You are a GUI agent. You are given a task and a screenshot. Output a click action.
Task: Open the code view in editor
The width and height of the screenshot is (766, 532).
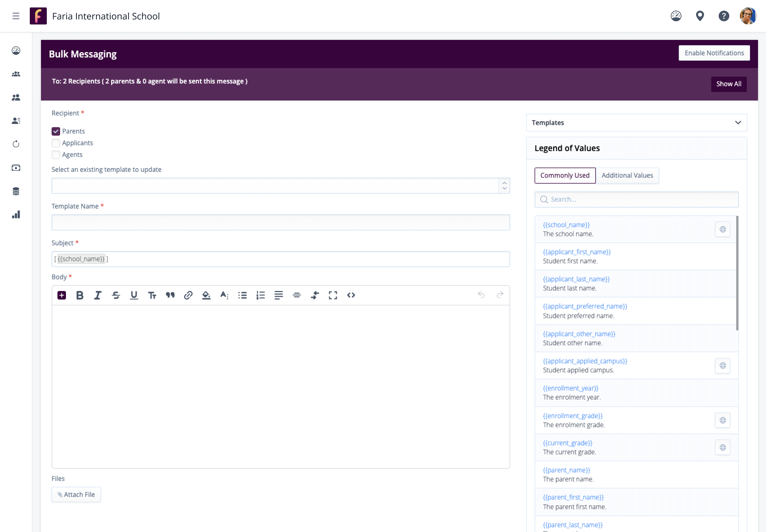351,295
